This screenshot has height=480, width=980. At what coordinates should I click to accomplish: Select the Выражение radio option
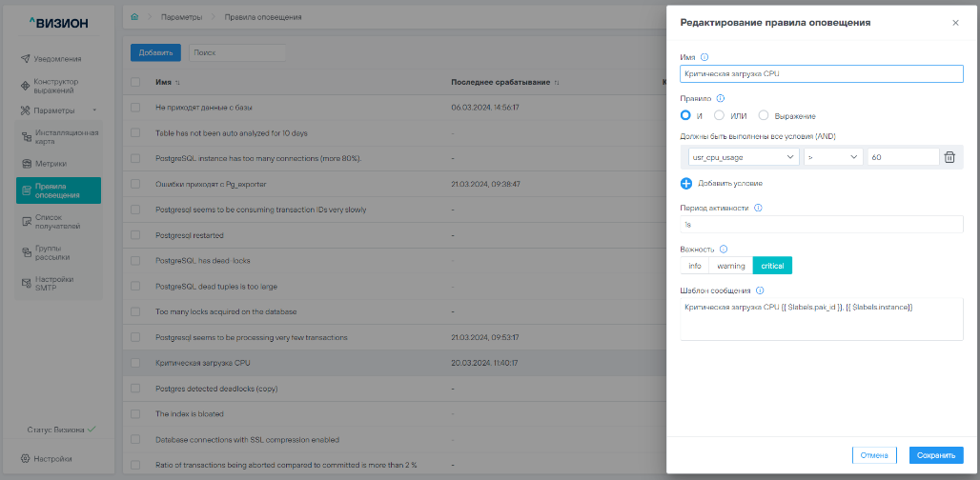(764, 115)
